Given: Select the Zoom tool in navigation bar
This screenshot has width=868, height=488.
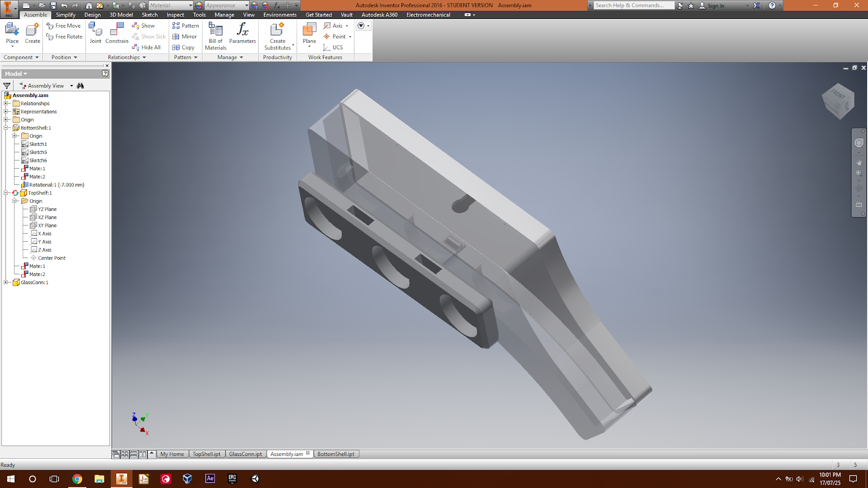Looking at the screenshot, I should (x=859, y=174).
